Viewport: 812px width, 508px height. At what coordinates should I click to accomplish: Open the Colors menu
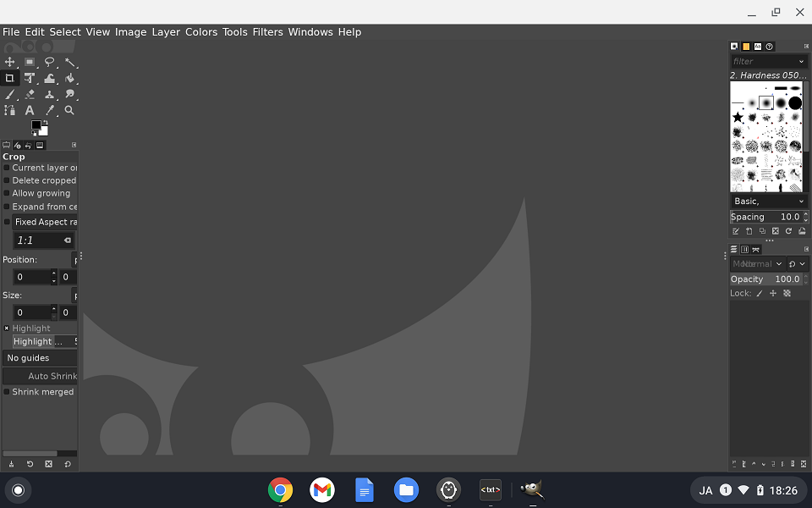click(x=201, y=32)
